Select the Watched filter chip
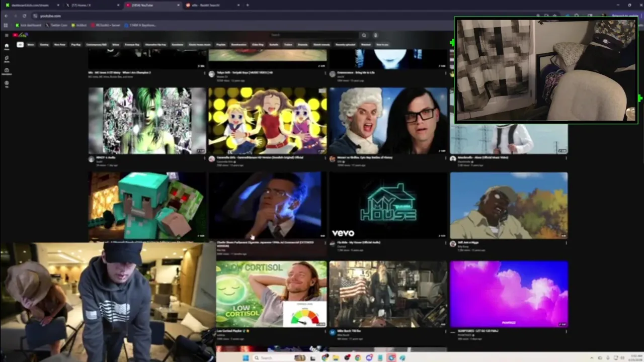Viewport: 644px width, 362px height. coord(366,44)
